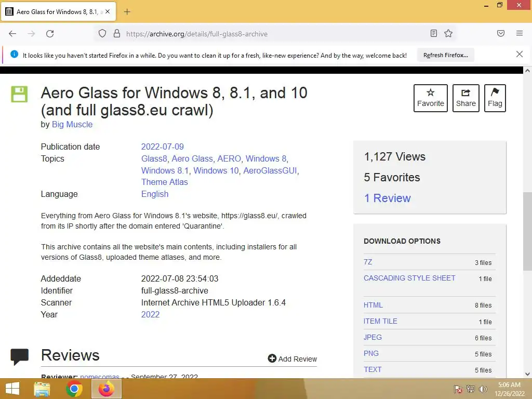Click the green floppy disk software icon

pos(19,94)
